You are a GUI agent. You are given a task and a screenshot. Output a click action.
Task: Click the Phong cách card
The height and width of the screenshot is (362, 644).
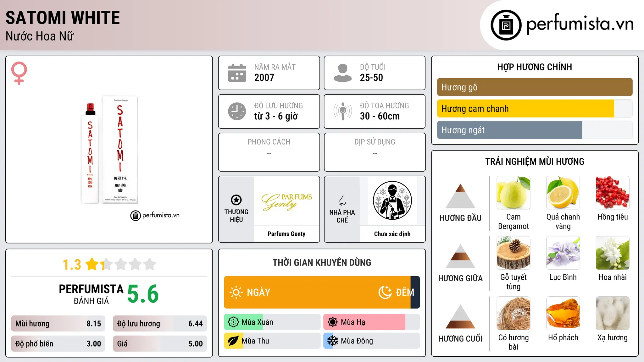coord(269,152)
